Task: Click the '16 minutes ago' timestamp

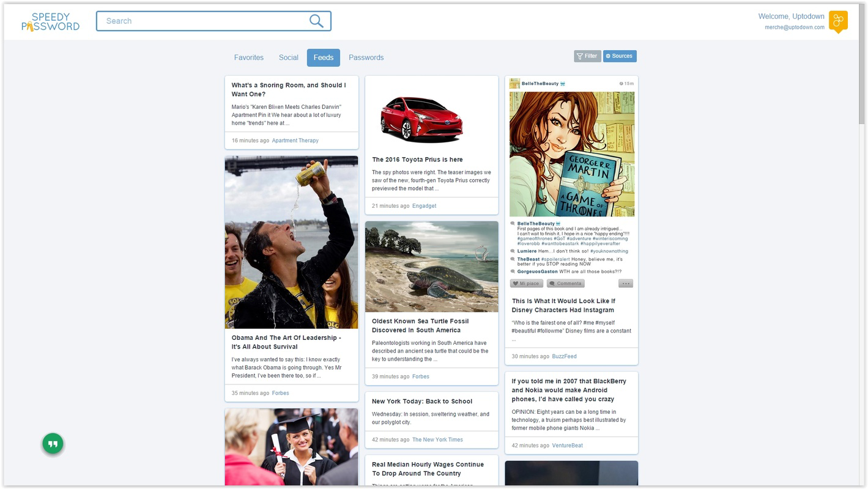Action: (250, 141)
